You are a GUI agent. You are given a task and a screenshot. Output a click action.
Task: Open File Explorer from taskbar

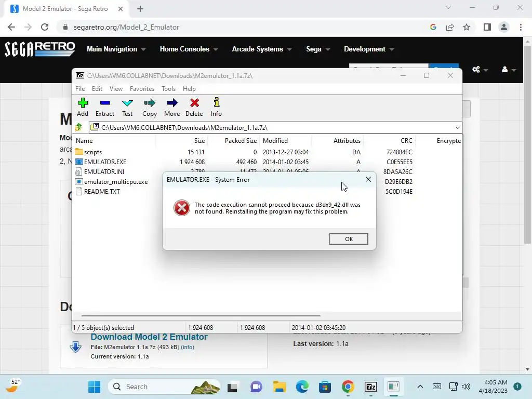coord(279,387)
